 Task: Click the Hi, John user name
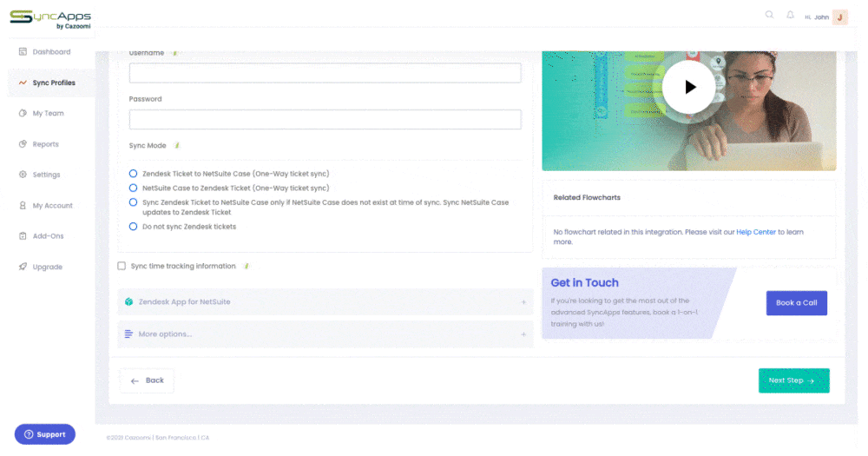point(817,17)
